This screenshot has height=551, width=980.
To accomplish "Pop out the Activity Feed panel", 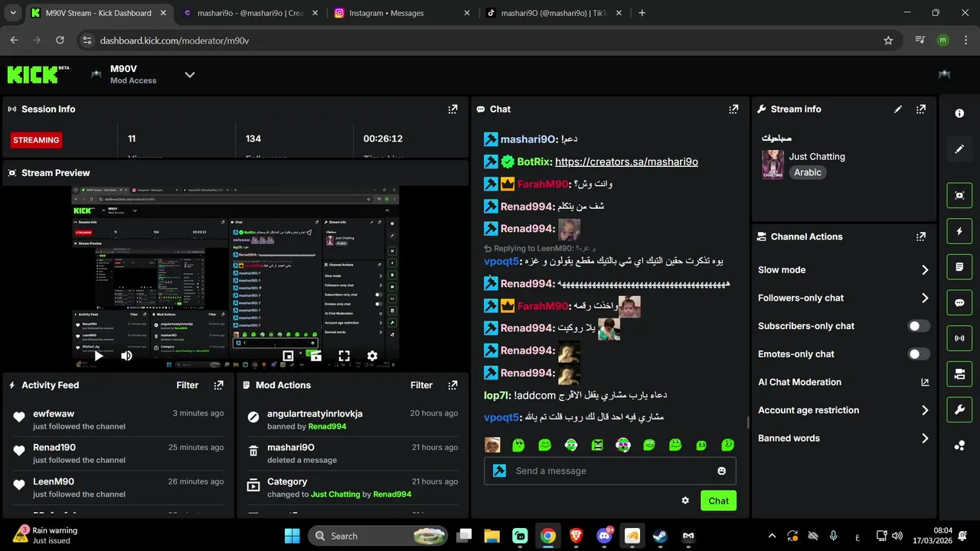I will point(219,385).
